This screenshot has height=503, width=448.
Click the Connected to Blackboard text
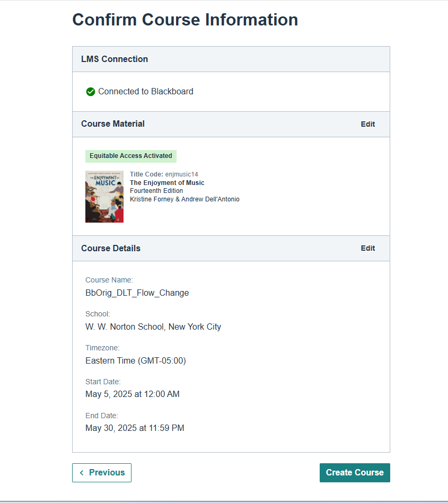click(x=145, y=91)
